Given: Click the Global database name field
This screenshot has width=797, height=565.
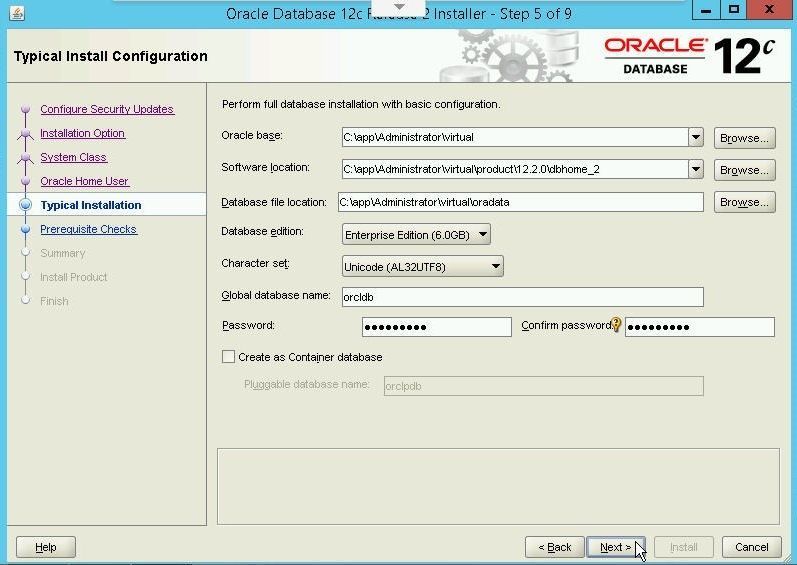Looking at the screenshot, I should pyautogui.click(x=523, y=297).
